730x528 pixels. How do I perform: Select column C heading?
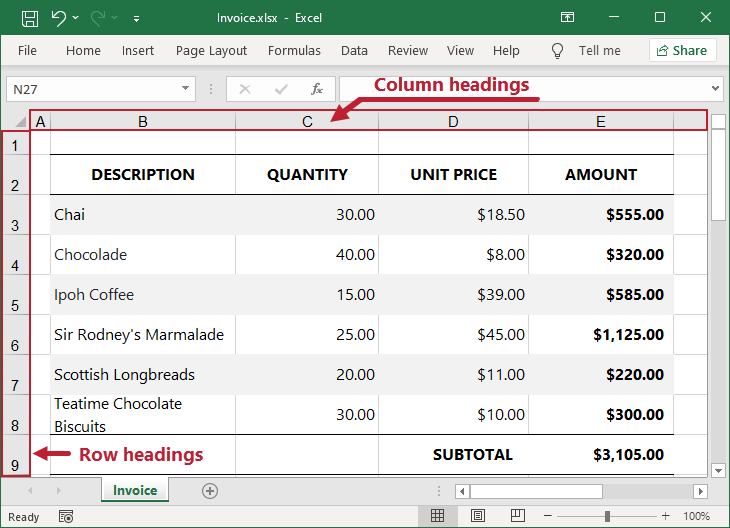tap(307, 122)
